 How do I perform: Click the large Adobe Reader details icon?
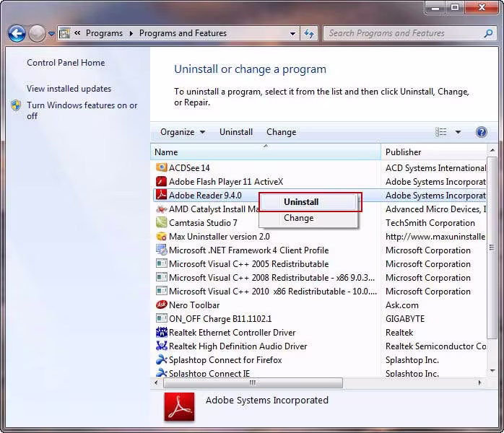(179, 407)
